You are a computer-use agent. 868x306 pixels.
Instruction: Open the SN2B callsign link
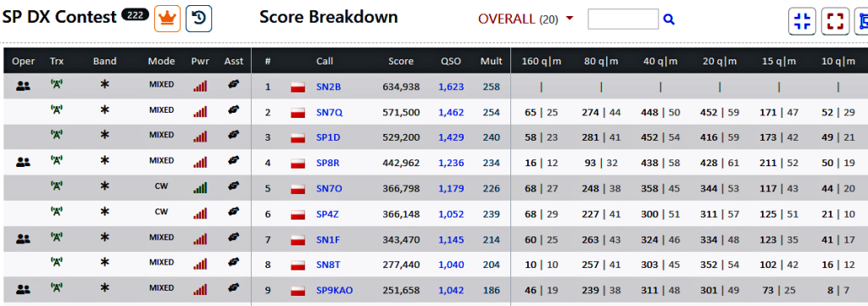pos(327,86)
